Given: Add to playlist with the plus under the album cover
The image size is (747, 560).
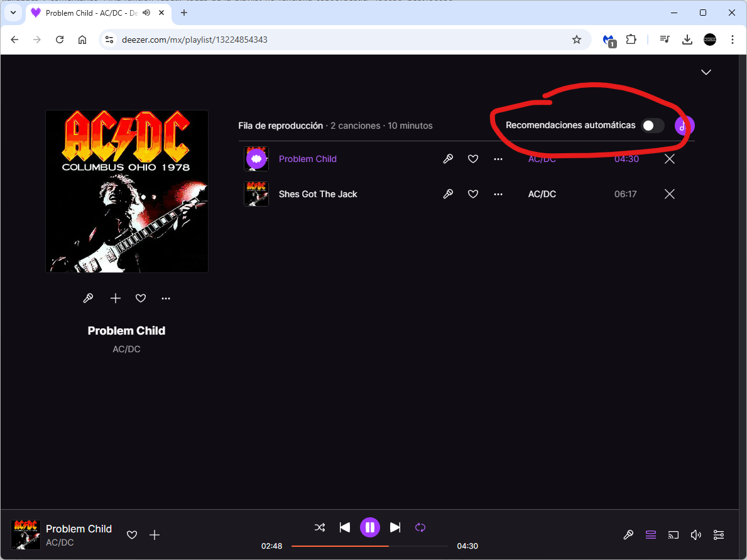Looking at the screenshot, I should (x=116, y=298).
